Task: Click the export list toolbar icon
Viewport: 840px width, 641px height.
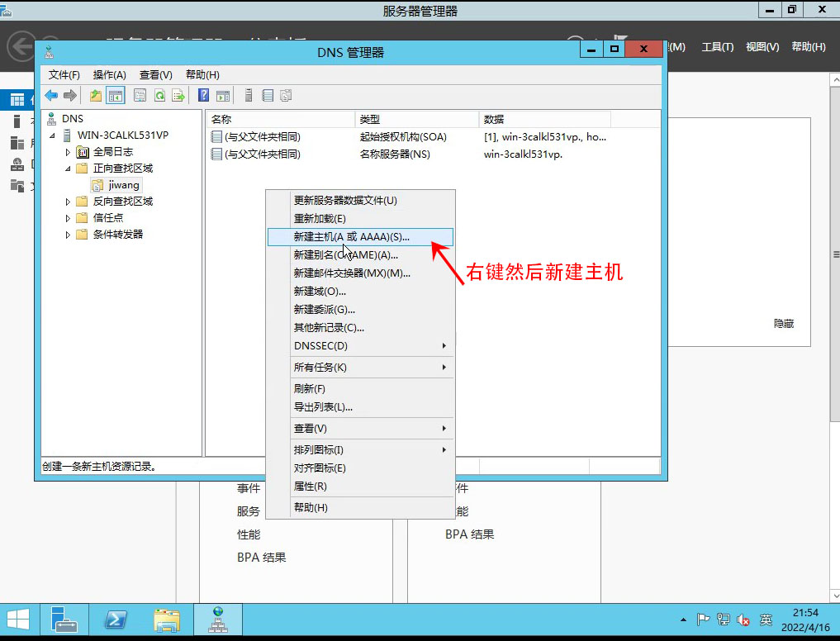Action: coord(178,95)
